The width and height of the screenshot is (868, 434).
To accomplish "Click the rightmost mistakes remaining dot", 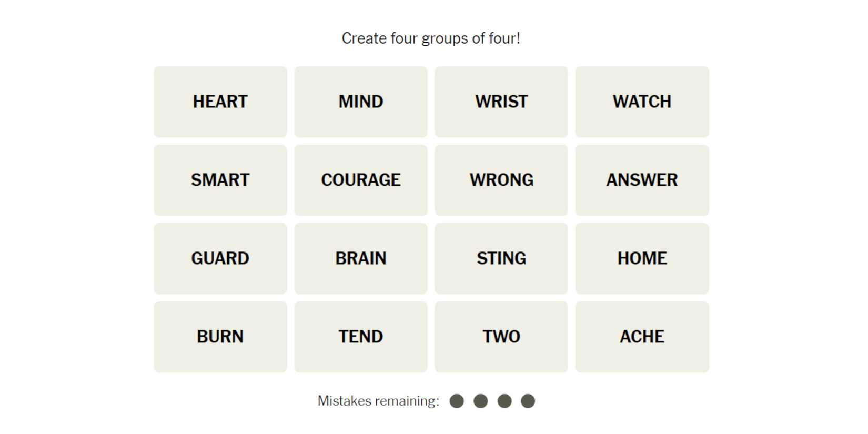I will [528, 401].
